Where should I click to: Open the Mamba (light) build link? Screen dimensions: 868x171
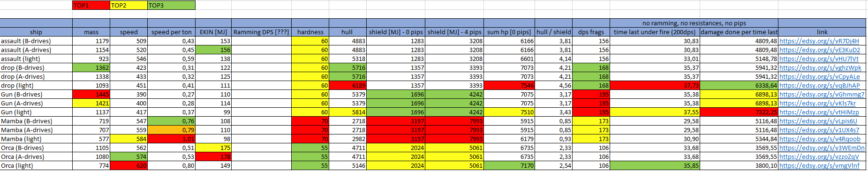point(820,139)
